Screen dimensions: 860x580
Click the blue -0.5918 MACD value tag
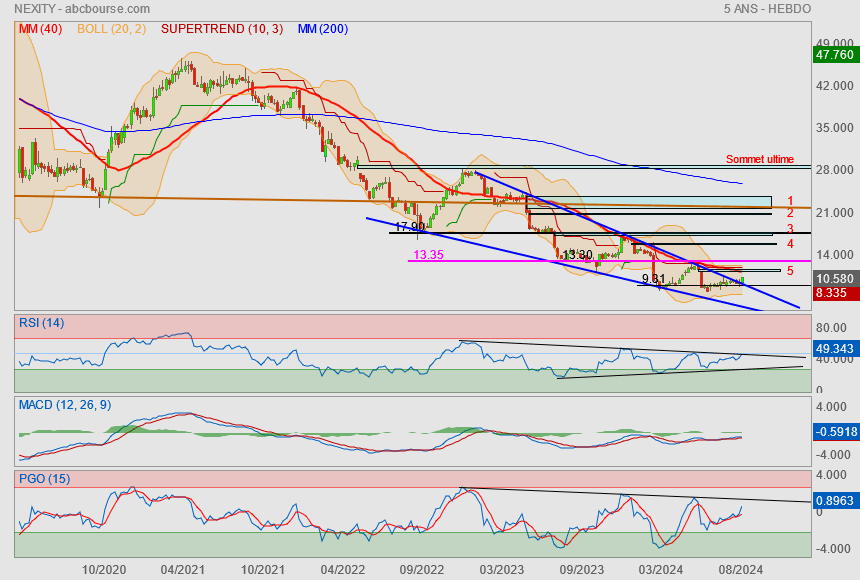click(x=835, y=432)
